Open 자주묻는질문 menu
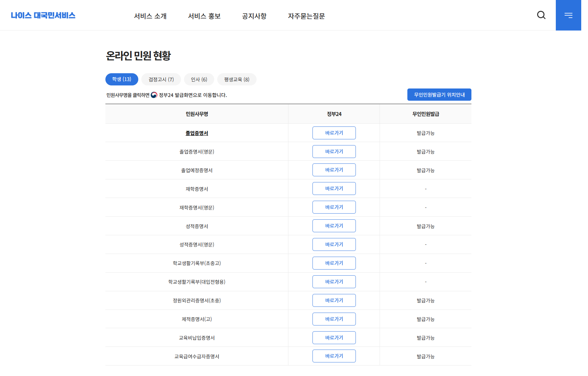Screen dimensions: 588x376 point(306,16)
